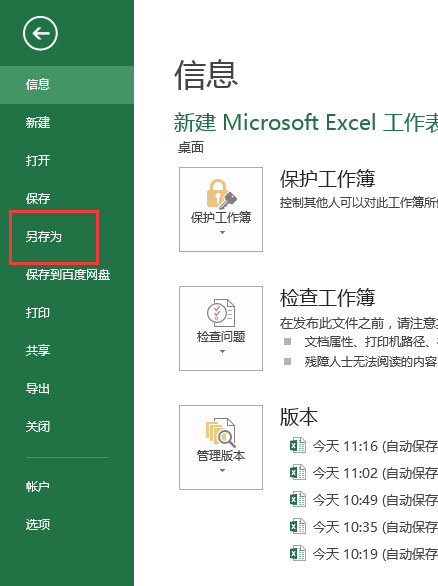
Task: Click the back arrow circle icon
Action: (x=40, y=33)
